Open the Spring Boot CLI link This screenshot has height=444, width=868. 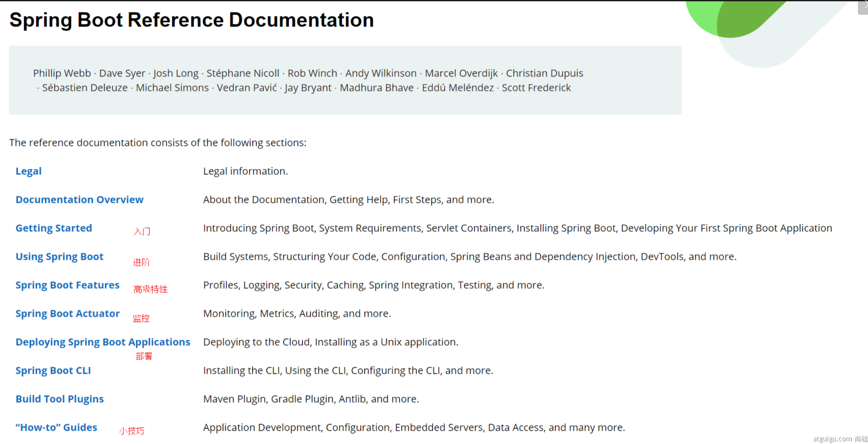(53, 370)
